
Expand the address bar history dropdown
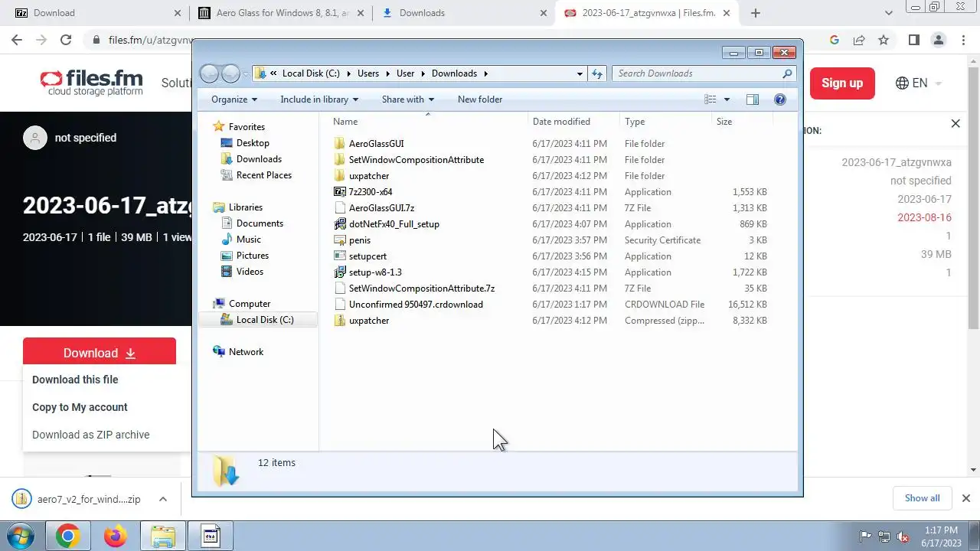point(580,73)
